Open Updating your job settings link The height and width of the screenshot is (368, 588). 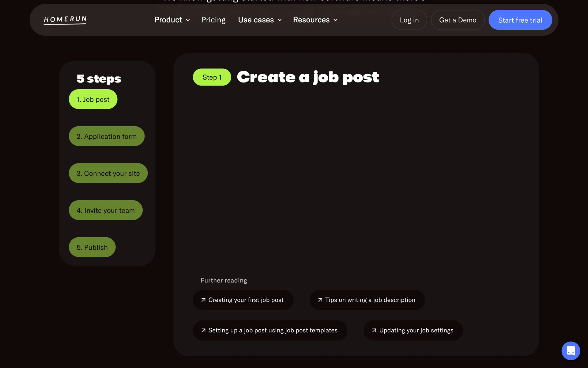pos(416,330)
